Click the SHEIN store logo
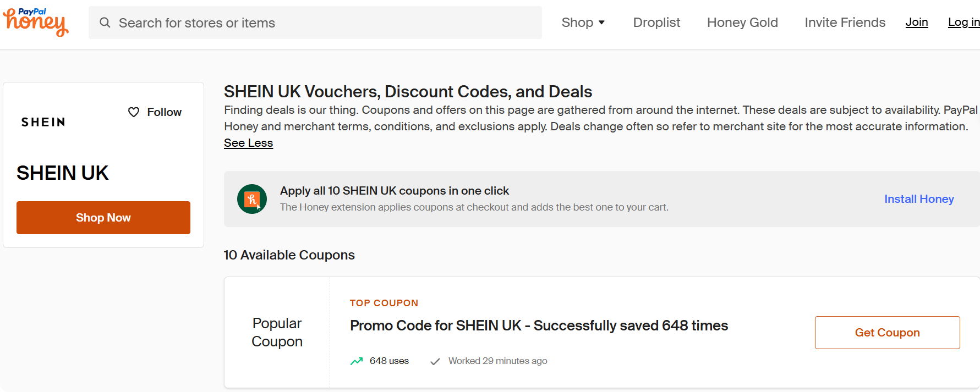 point(43,122)
